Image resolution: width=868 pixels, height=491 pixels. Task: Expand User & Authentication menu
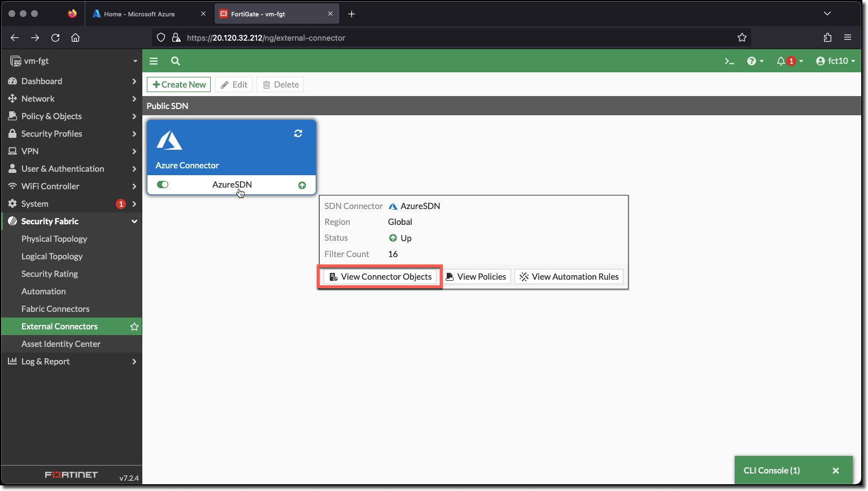72,169
